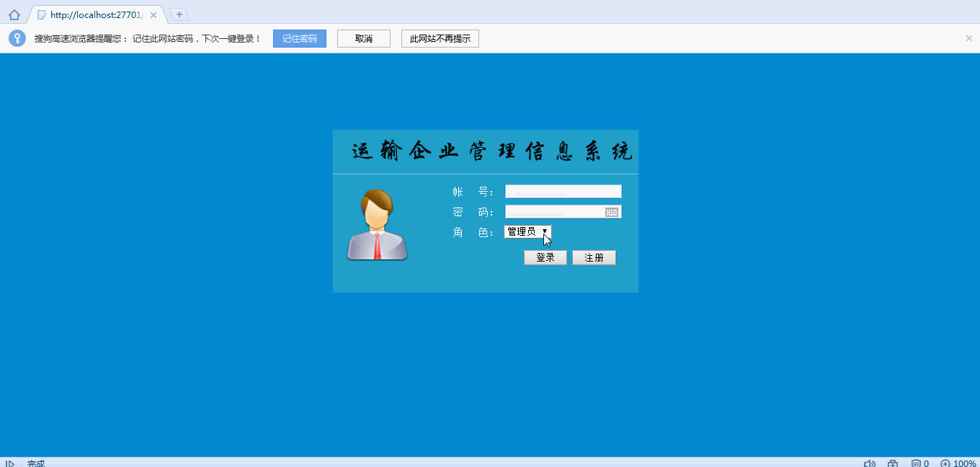Click the Home icon in the toolbar
The image size is (980, 467).
[x=14, y=14]
